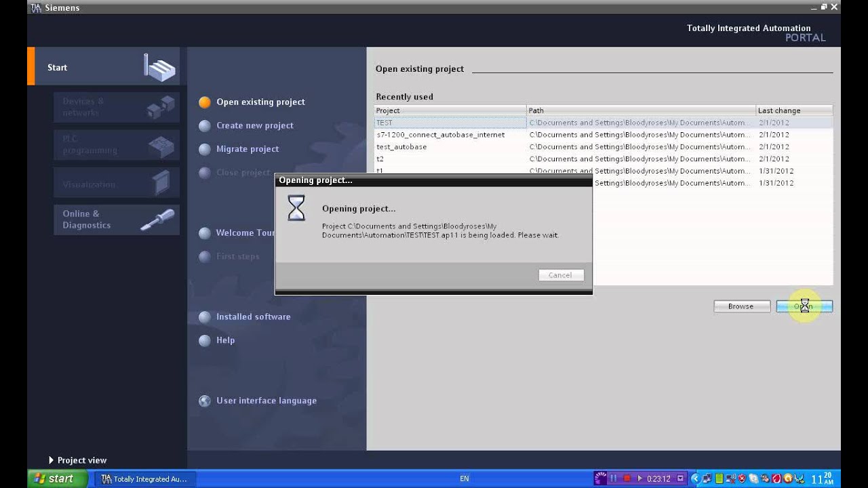Pause the screen recording in taskbar
Viewport: 868px width, 488px height.
(x=614, y=479)
